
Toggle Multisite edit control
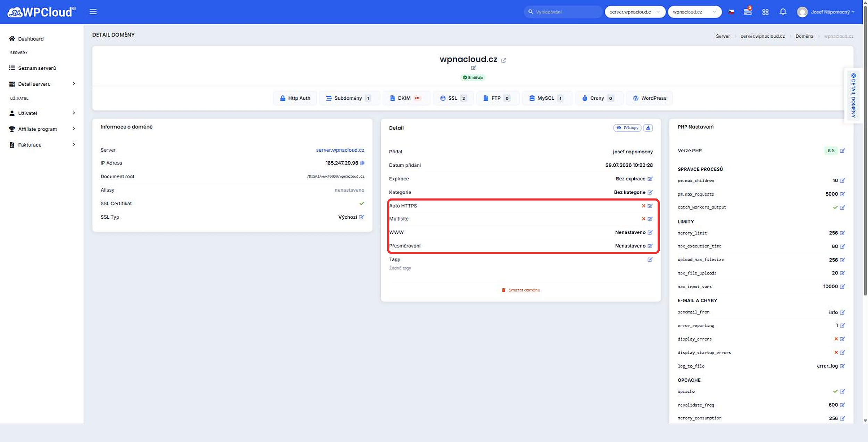[x=650, y=219]
